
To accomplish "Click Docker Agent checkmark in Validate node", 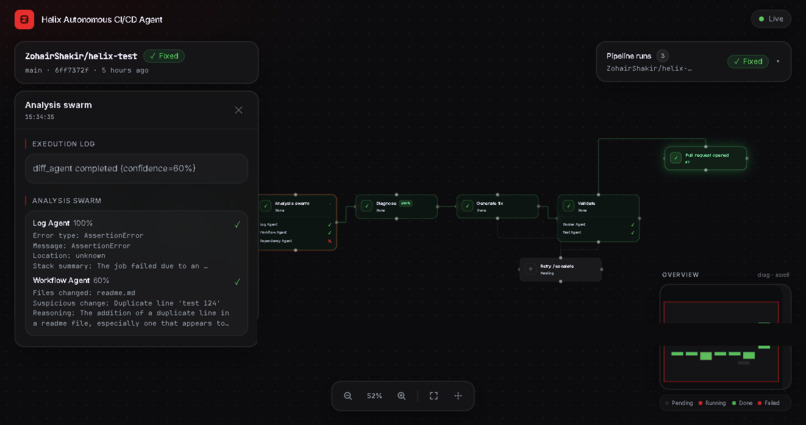I will [633, 225].
